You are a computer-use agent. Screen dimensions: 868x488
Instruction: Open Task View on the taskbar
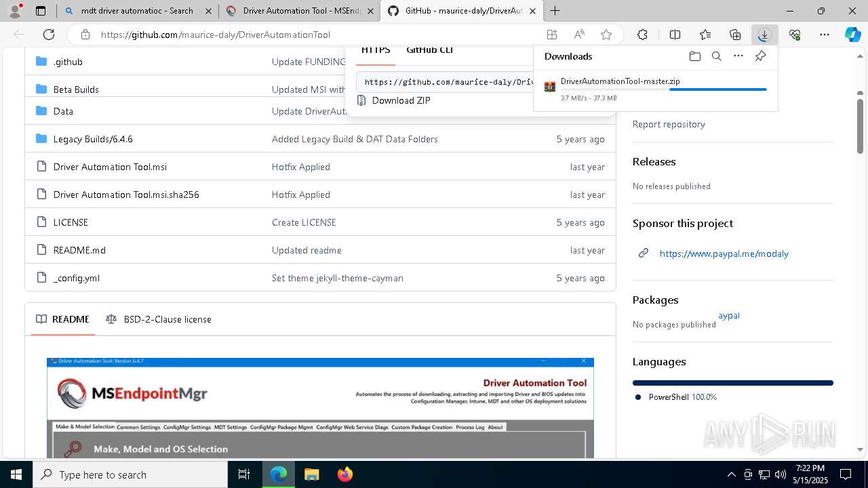[244, 474]
